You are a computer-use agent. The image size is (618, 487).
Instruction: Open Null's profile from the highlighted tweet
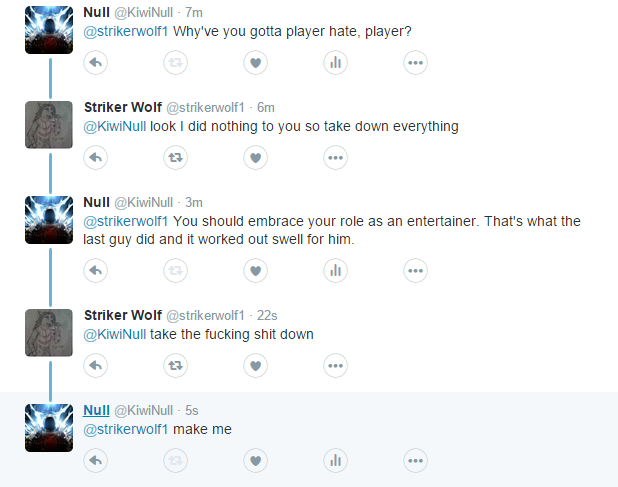(96, 410)
